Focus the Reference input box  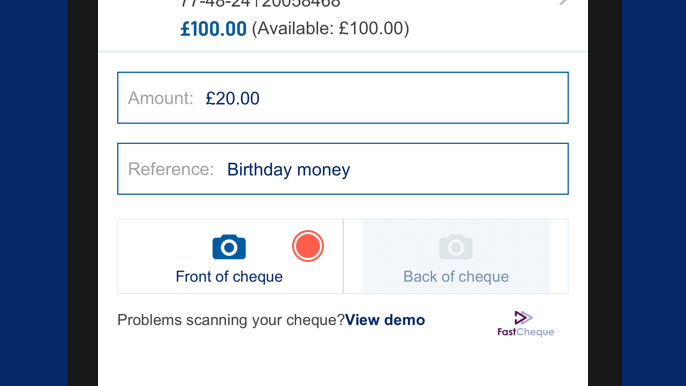coord(343,169)
